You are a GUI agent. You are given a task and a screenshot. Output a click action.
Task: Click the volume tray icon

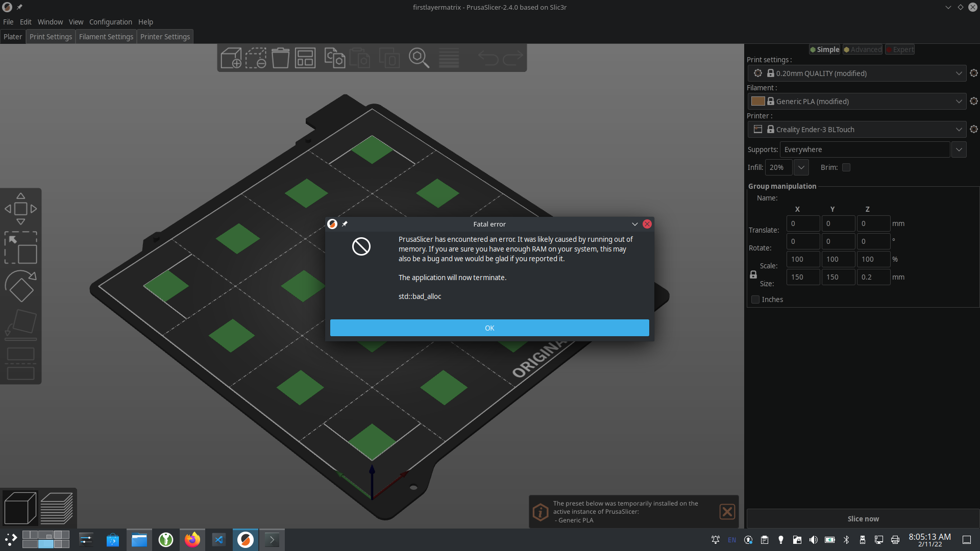[814, 540]
